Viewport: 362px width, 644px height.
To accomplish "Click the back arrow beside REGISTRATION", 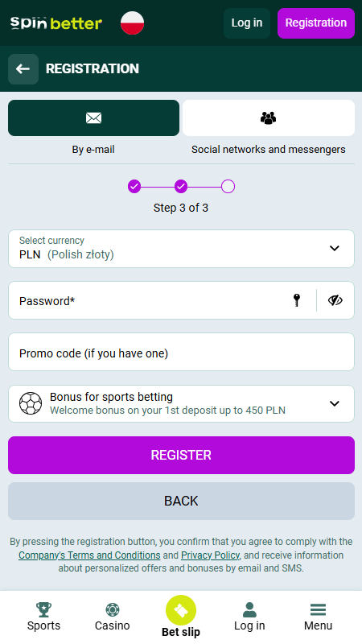I will [x=23, y=69].
